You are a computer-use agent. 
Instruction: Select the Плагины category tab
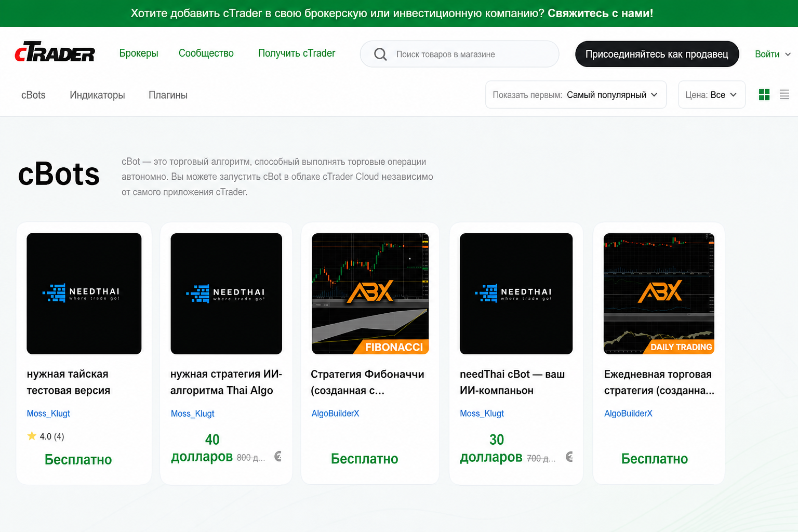pos(168,95)
